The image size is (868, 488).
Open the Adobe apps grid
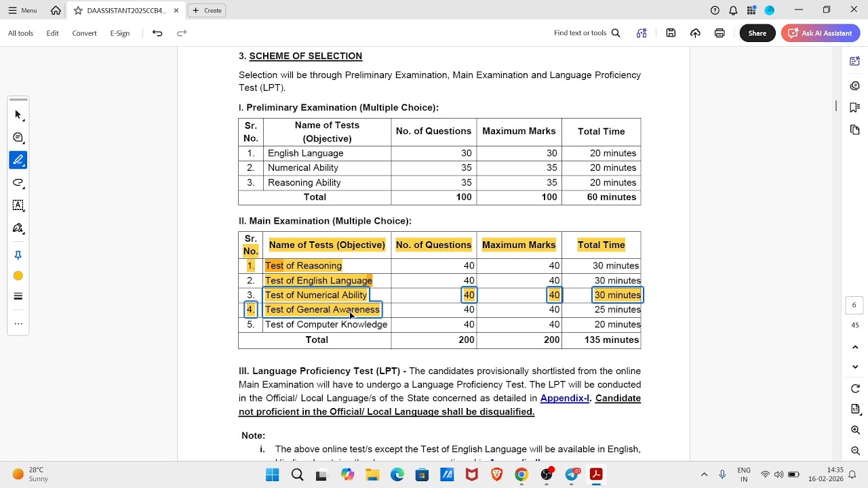(751, 10)
